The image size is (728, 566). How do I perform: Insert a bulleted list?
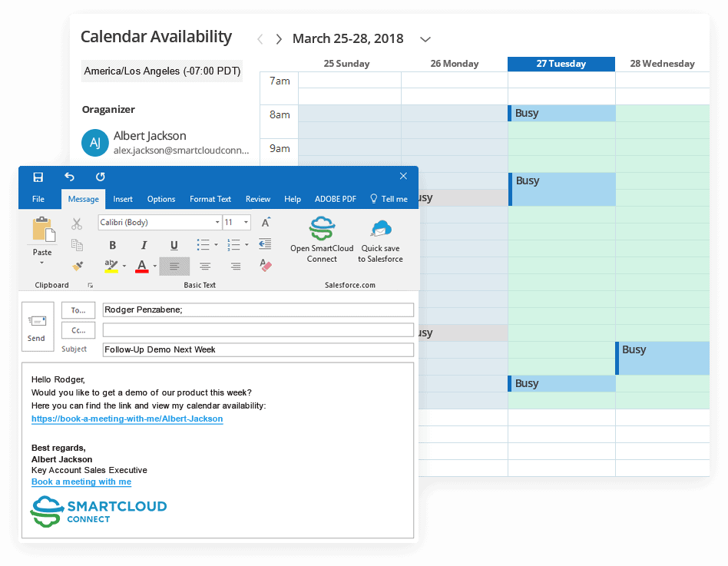(203, 245)
